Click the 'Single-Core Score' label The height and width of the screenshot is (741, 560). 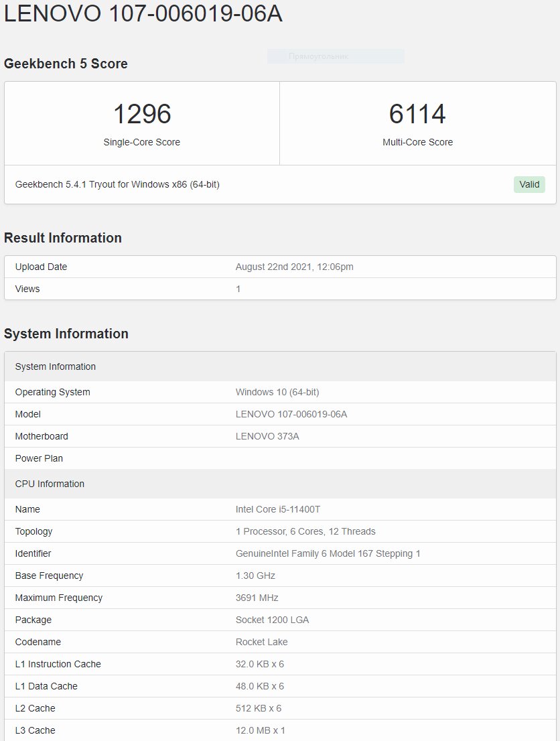click(142, 142)
